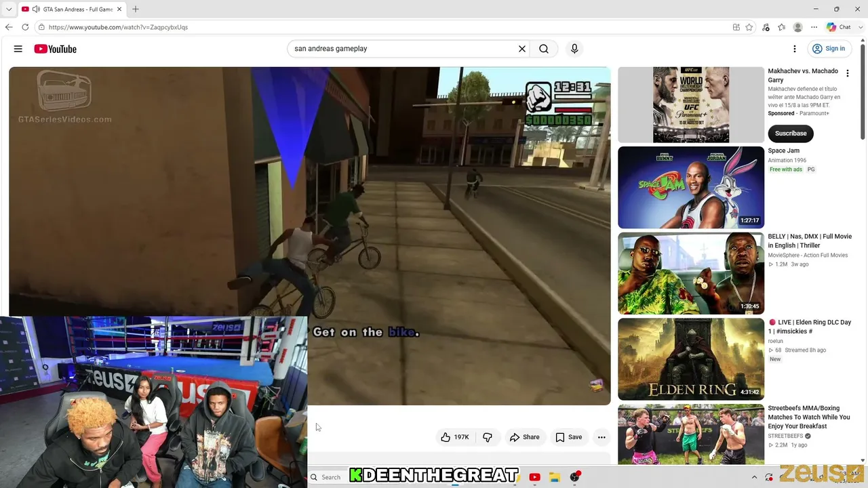868x488 pixels.
Task: Visit the STREETBEEFS channel name
Action: 785,436
